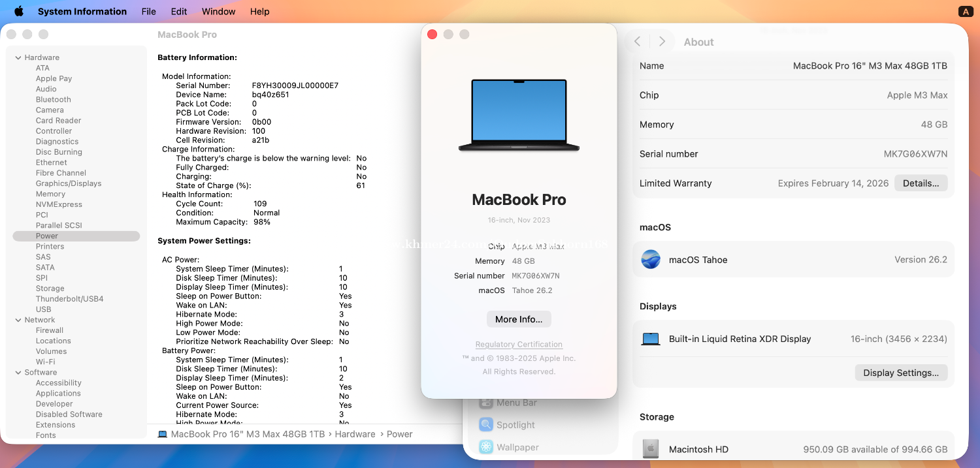980x468 pixels.
Task: Select the Wallpaper icon in the sidebar
Action: [x=486, y=447]
